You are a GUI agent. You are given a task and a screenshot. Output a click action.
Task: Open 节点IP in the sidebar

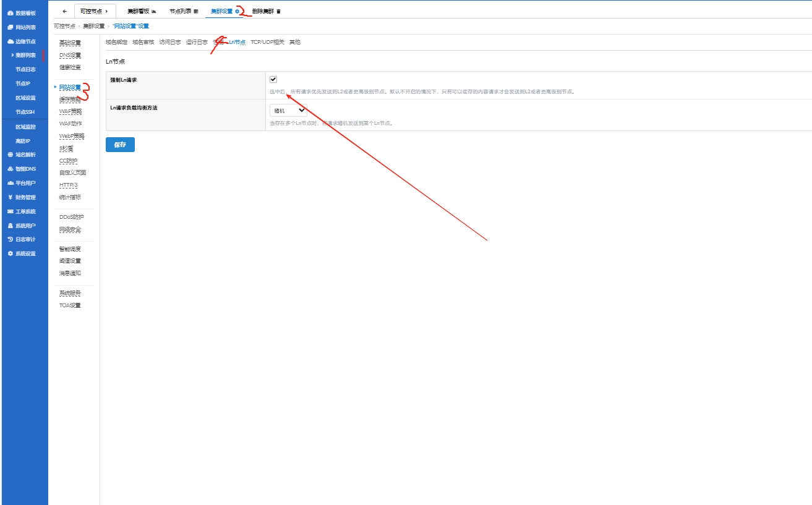(x=23, y=83)
